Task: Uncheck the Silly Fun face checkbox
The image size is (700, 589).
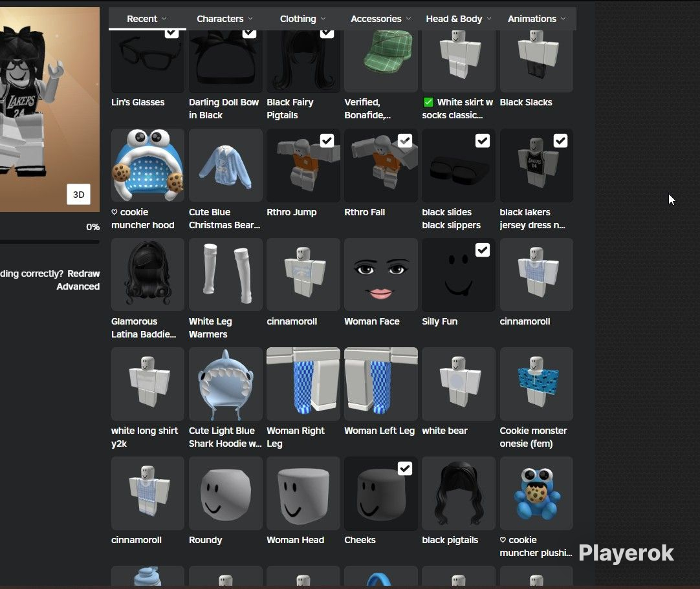Action: (483, 250)
